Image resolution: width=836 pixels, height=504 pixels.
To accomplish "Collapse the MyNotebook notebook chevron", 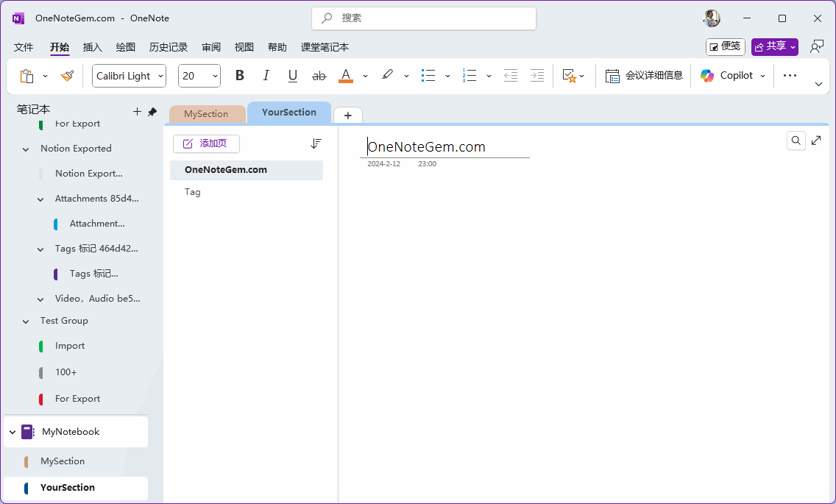I will tap(12, 433).
